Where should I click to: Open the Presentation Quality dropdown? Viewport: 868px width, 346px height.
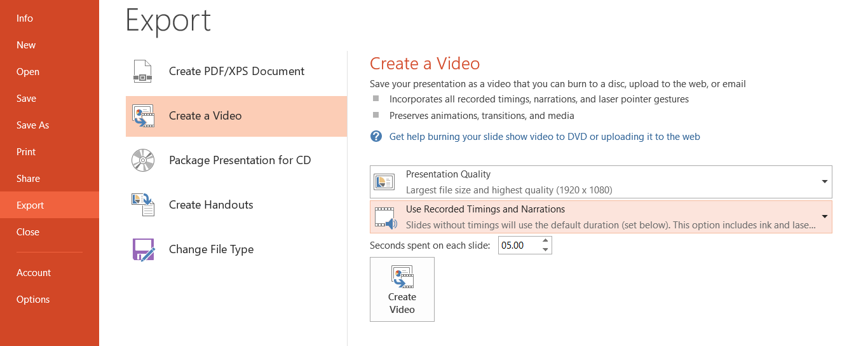click(601, 182)
